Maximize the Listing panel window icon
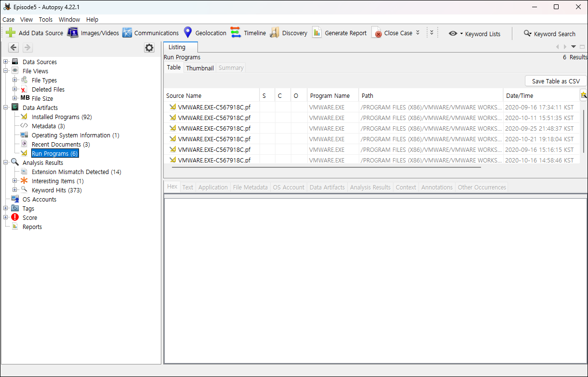 point(582,47)
